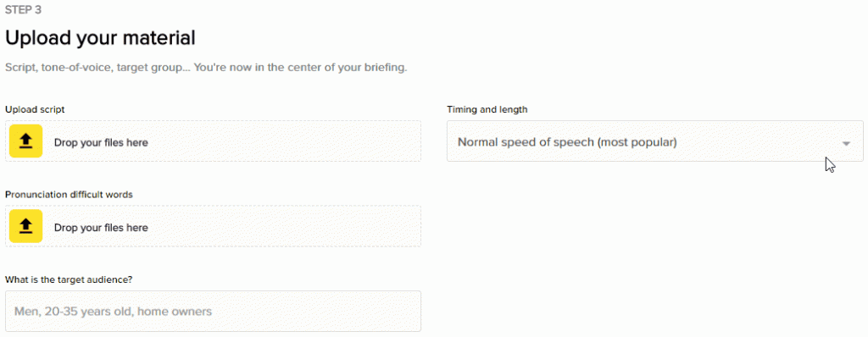
Task: Click the yellow upload icon for Pronunciation difficult words
Action: coord(26,226)
